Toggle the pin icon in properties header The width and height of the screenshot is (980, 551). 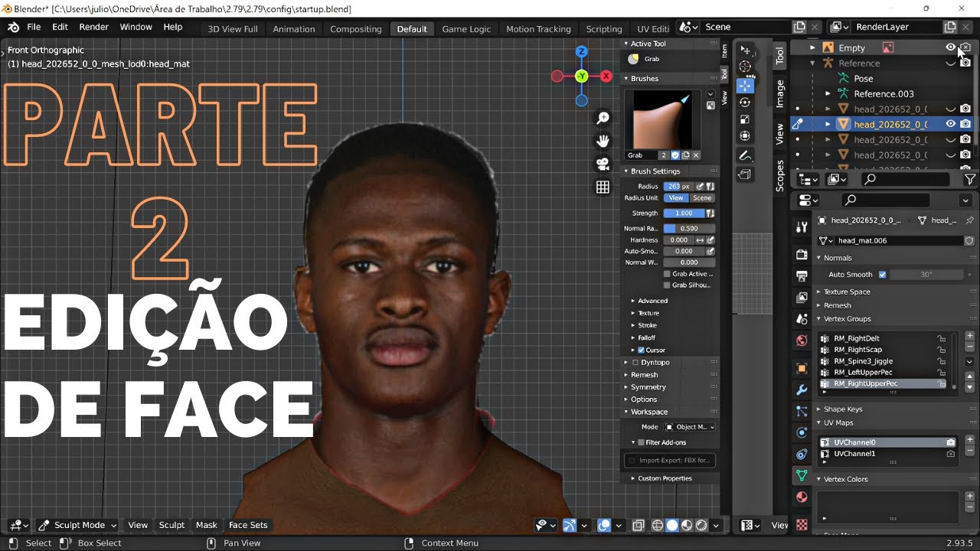969,220
